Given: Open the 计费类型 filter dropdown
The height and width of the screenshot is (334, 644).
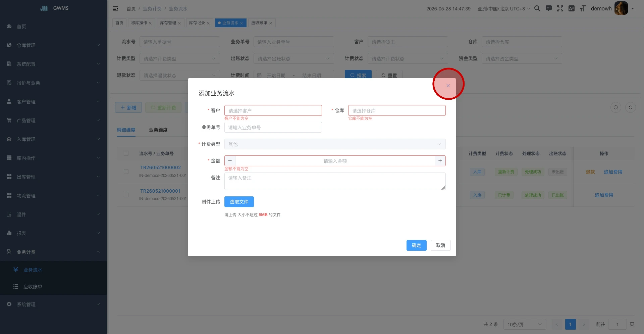Looking at the screenshot, I should click(x=180, y=59).
